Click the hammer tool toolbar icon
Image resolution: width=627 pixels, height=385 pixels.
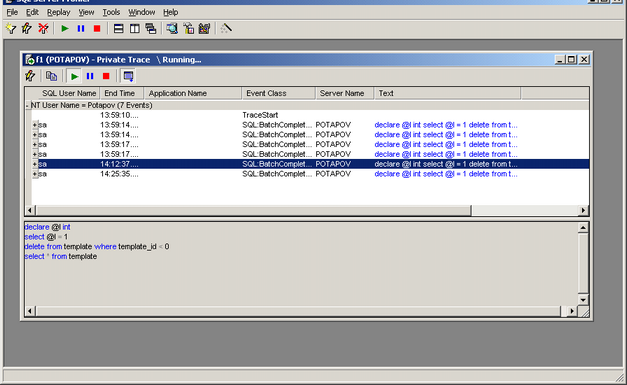point(188,28)
